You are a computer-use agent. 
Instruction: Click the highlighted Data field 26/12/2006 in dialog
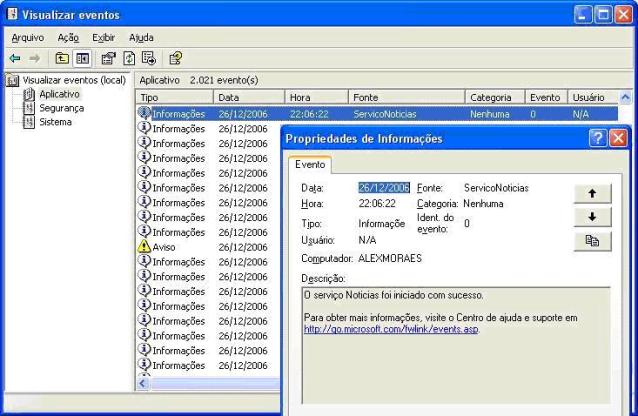(x=384, y=188)
